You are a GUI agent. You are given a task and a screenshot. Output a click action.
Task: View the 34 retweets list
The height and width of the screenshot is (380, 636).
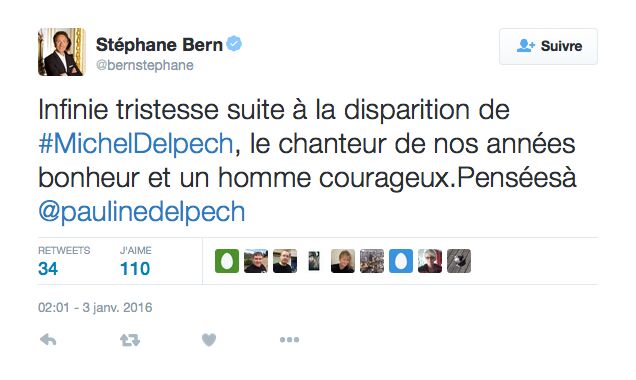pyautogui.click(x=64, y=262)
